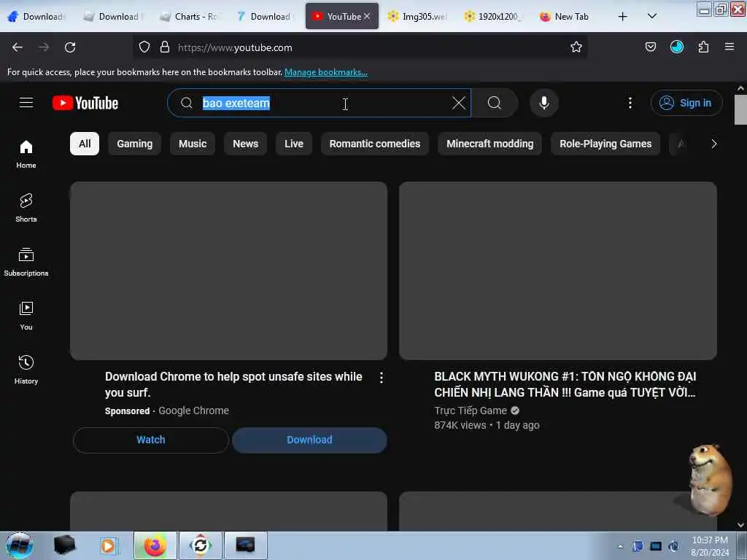
Task: Show hidden system tray icons
Action: (x=620, y=546)
